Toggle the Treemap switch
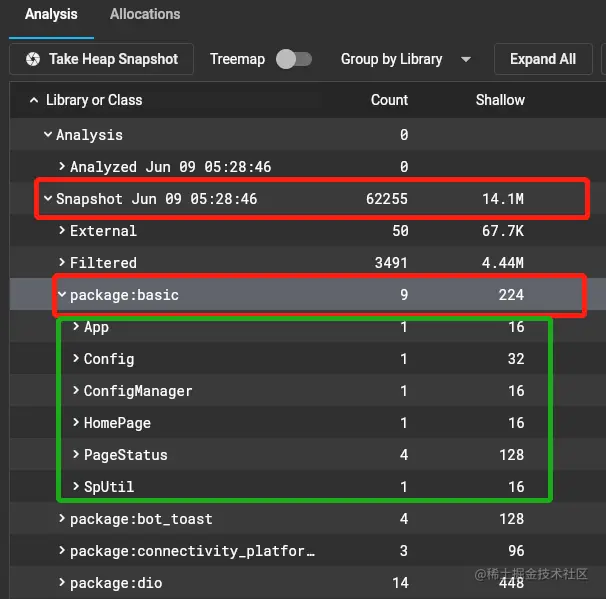Image resolution: width=606 pixels, height=599 pixels. (294, 59)
